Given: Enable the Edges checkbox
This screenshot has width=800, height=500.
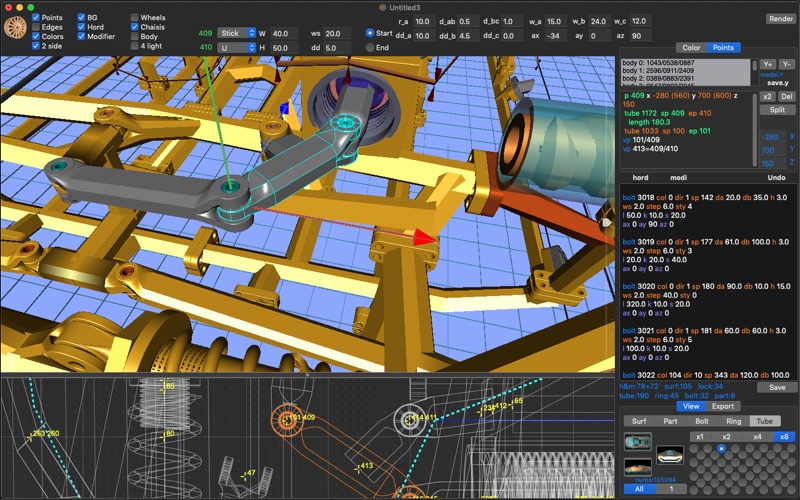Looking at the screenshot, I should [x=36, y=27].
